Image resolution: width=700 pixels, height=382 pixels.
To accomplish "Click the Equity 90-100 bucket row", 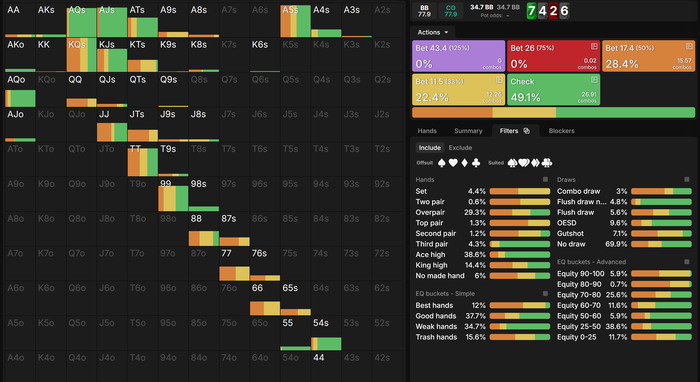I will coord(624,274).
